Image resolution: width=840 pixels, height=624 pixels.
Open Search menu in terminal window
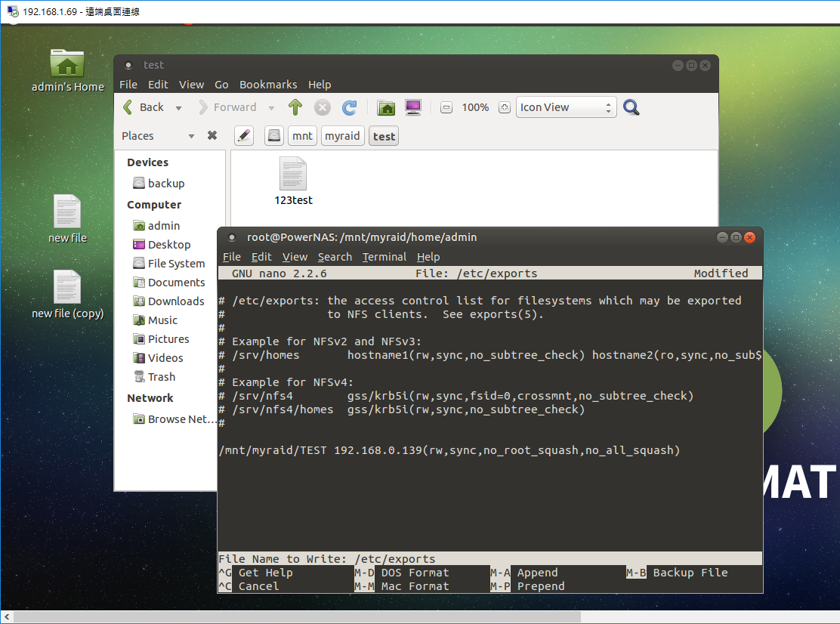335,257
